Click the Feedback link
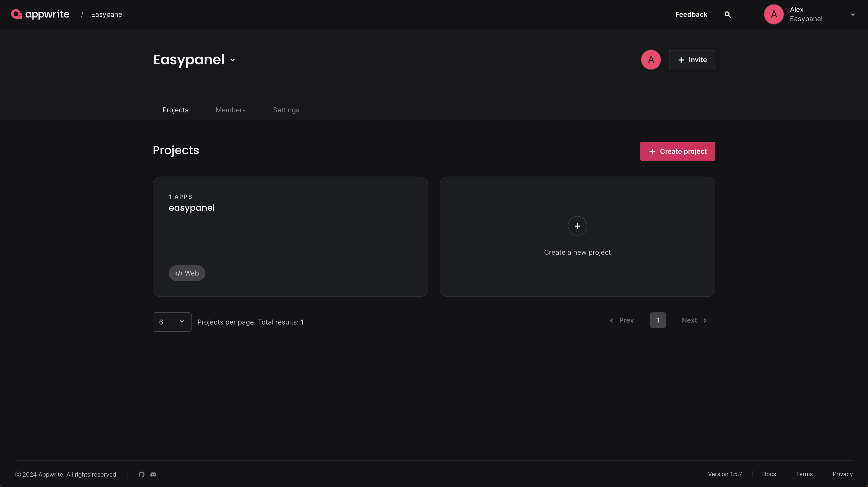 [x=691, y=14]
